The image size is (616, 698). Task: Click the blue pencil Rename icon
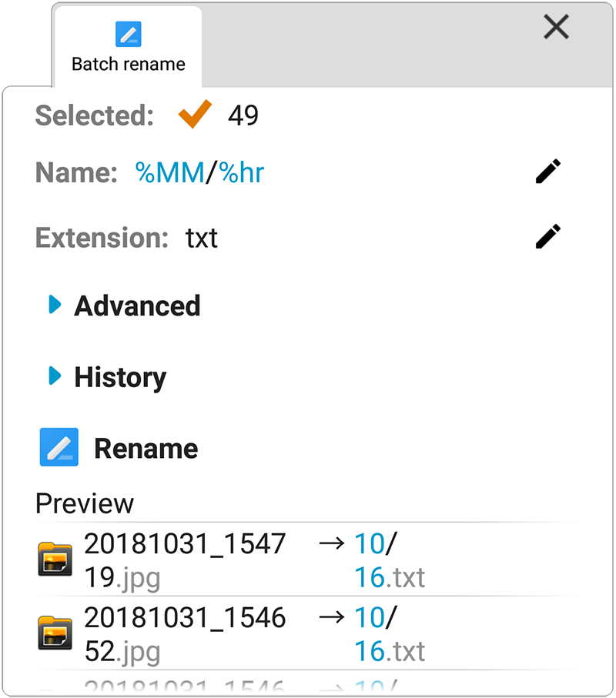pyautogui.click(x=59, y=448)
